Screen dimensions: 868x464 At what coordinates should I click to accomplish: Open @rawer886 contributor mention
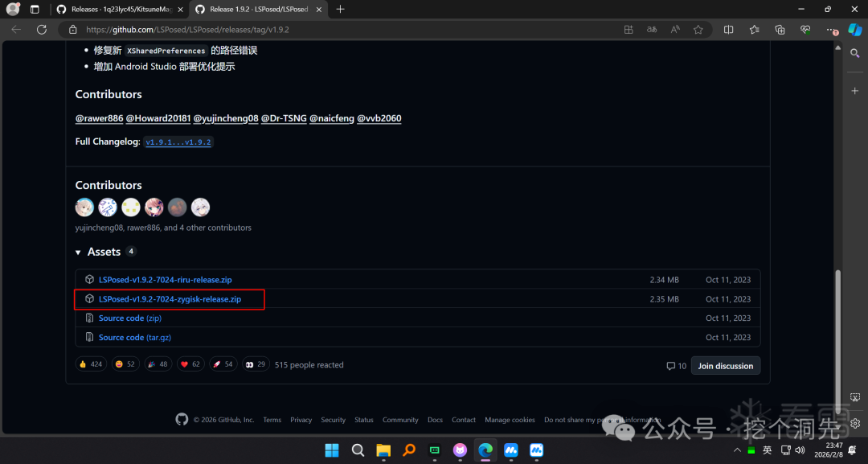click(99, 118)
